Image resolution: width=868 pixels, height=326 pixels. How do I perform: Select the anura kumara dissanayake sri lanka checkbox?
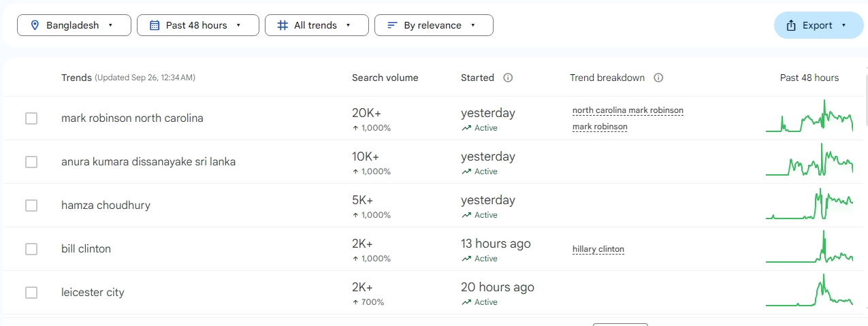[31, 162]
